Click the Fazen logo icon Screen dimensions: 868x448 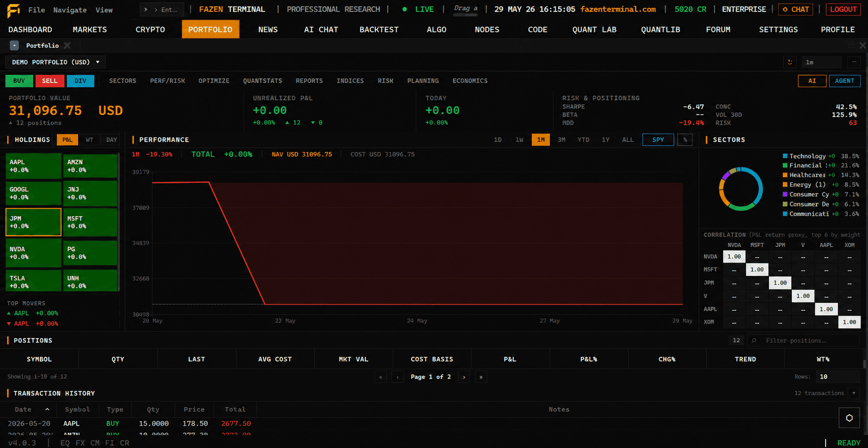pyautogui.click(x=13, y=10)
